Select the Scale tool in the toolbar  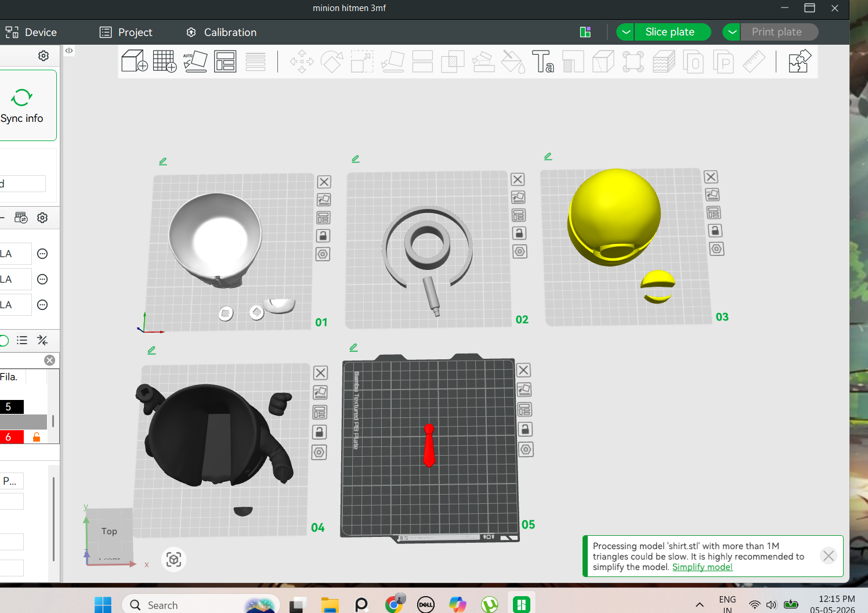[x=362, y=62]
